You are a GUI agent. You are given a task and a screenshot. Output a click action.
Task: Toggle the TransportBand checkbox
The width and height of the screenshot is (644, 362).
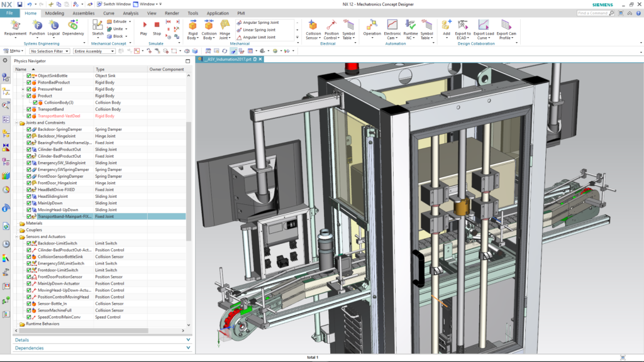coord(28,109)
